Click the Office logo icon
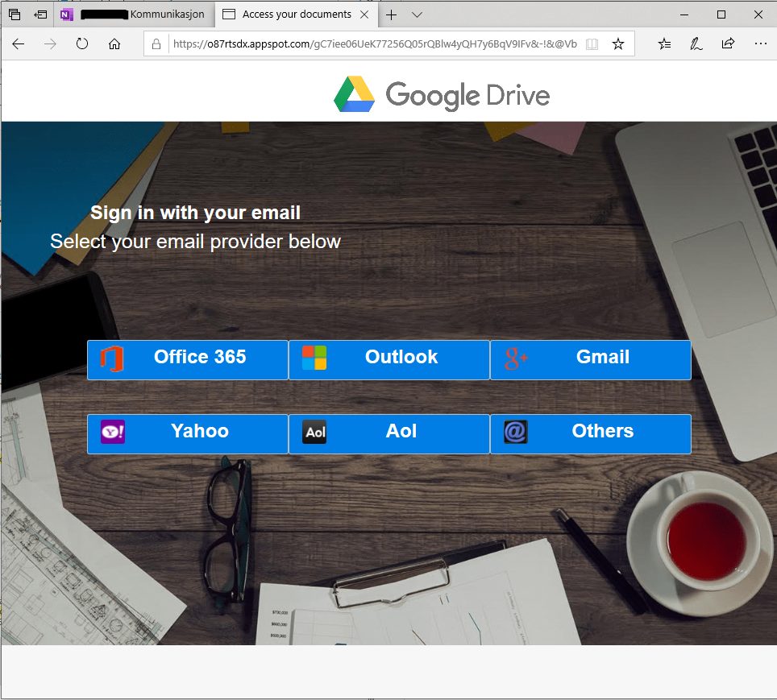 111,358
